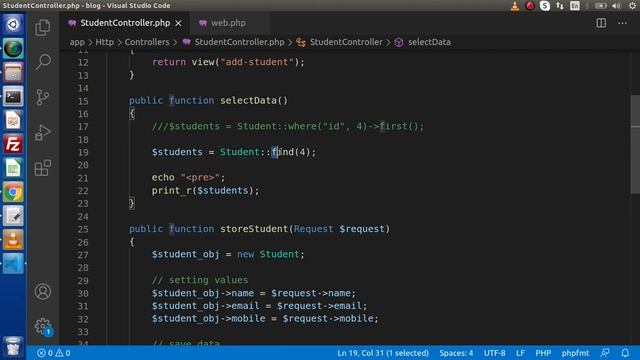Open the spreadsheet app in launcher

tap(13, 168)
